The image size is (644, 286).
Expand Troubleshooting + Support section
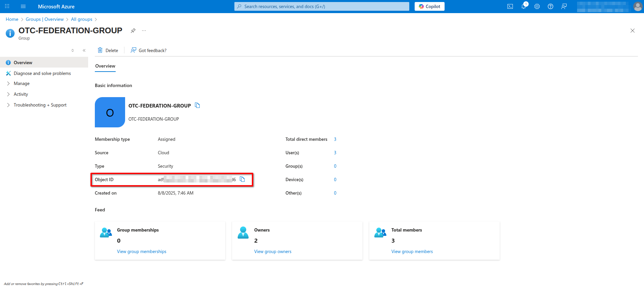click(40, 105)
